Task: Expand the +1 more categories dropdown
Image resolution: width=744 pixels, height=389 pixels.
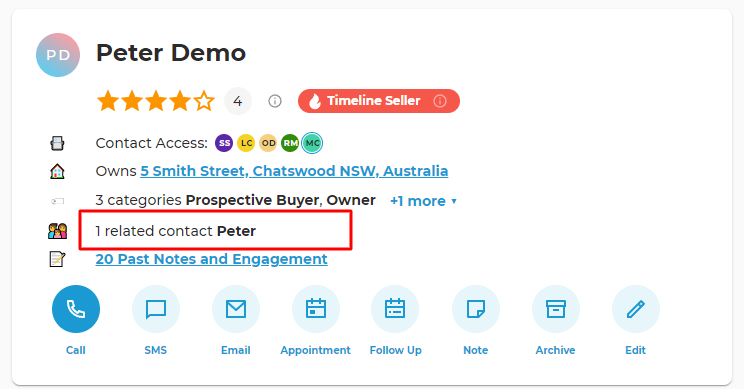Action: point(423,201)
